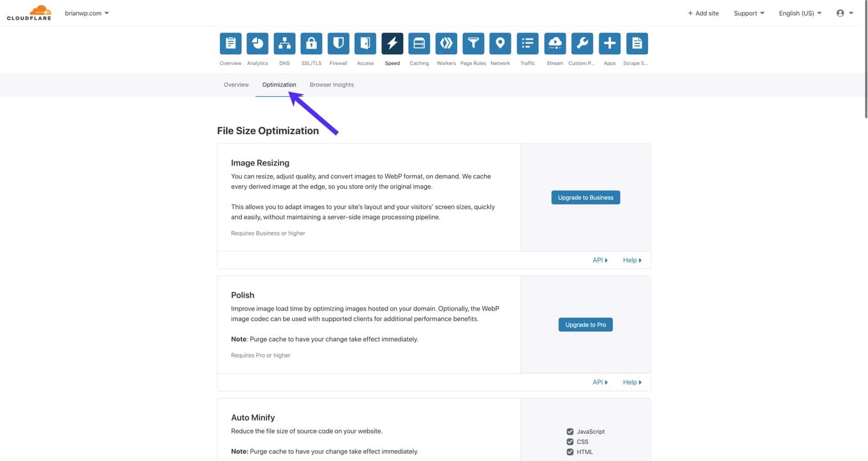Screen dimensions: 868x461
Task: Switch to the Browser Insights tab
Action: (332, 85)
